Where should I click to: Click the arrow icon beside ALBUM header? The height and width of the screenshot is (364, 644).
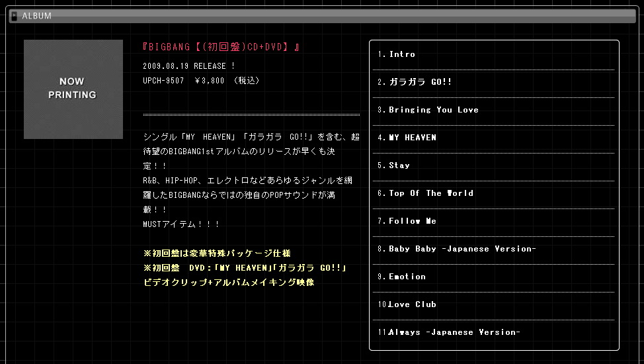pos(14,16)
